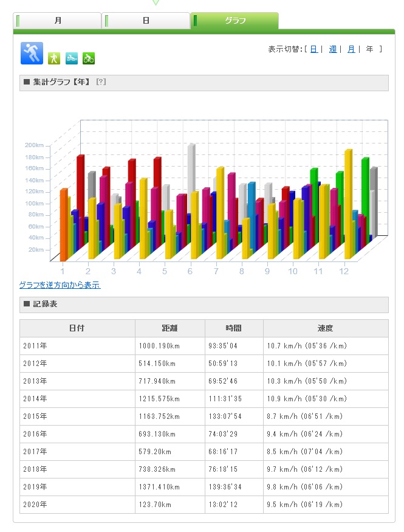Click the 1215.575km distance cell
404x532 pixels.
[170, 399]
